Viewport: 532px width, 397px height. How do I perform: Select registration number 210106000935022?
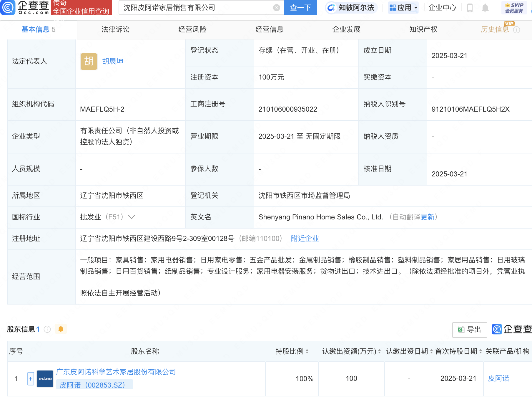(288, 109)
